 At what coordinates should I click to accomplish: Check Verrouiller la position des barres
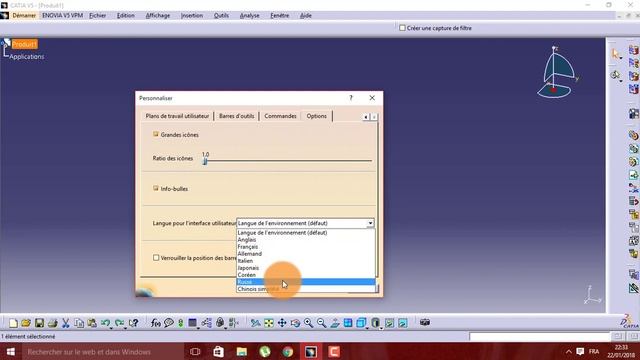tap(156, 258)
